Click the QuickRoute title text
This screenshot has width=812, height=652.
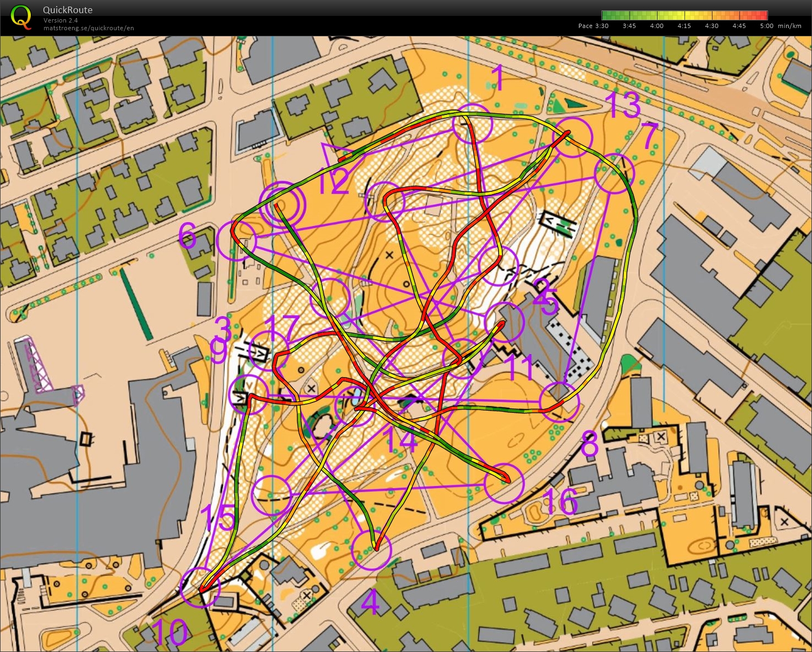click(x=68, y=10)
